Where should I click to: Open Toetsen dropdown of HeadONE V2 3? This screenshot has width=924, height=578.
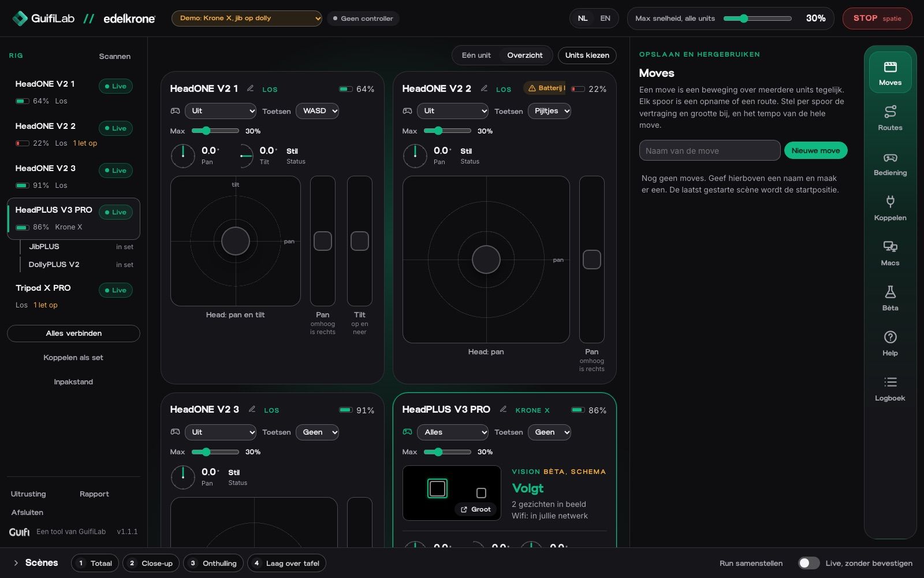(317, 432)
